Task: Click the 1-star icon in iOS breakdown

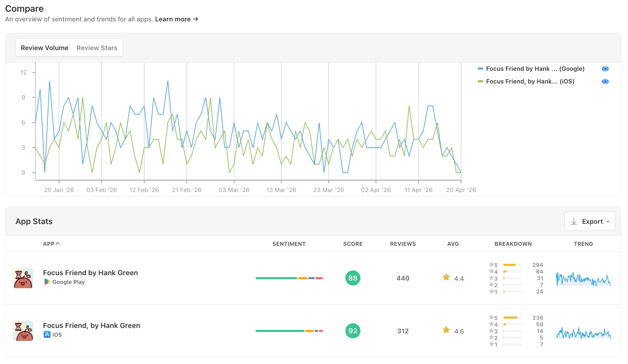Action: 491,344
